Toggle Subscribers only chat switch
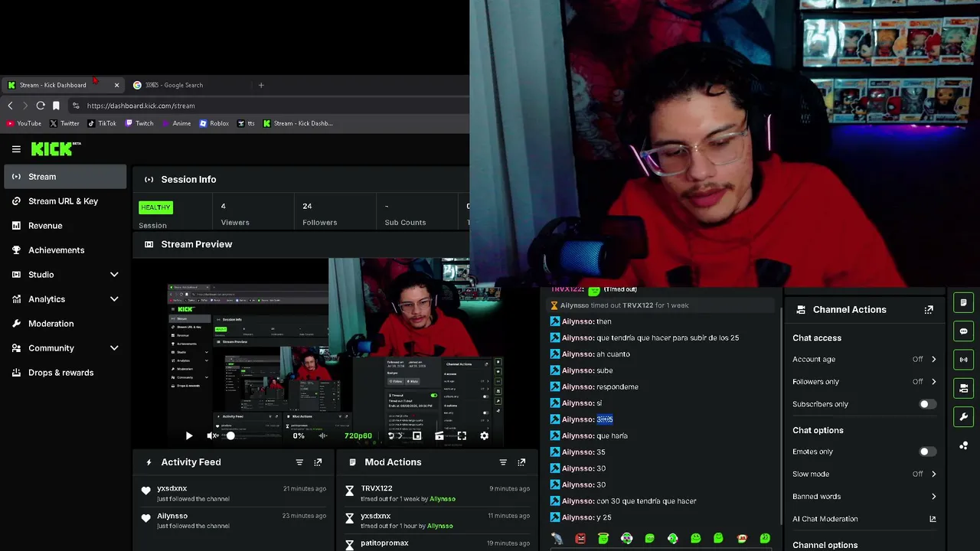This screenshot has width=980, height=551. pos(927,404)
